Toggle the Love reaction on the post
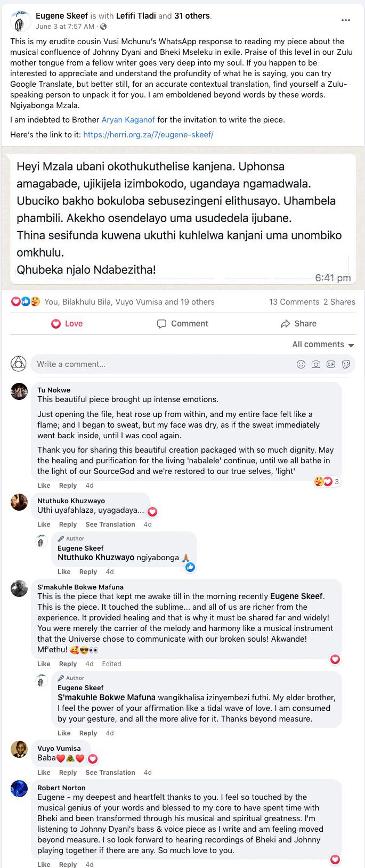The image size is (365, 868). tap(67, 324)
